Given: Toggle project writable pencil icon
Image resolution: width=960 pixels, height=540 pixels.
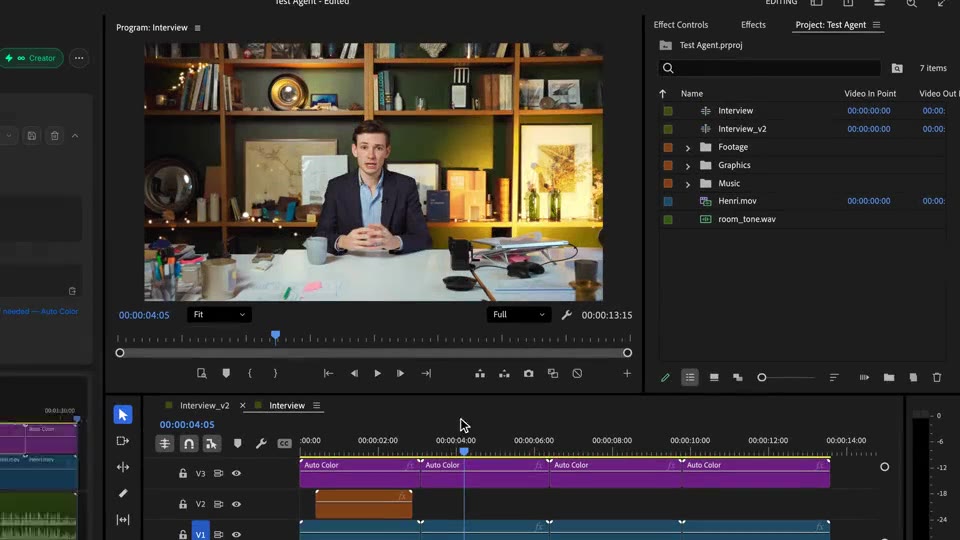Looking at the screenshot, I should click(666, 378).
